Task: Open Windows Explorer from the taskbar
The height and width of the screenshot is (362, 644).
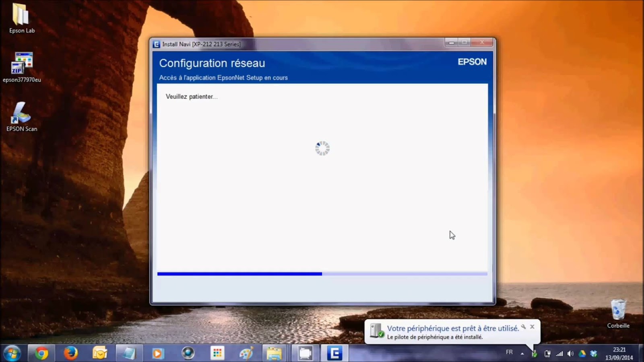Action: [x=275, y=354]
